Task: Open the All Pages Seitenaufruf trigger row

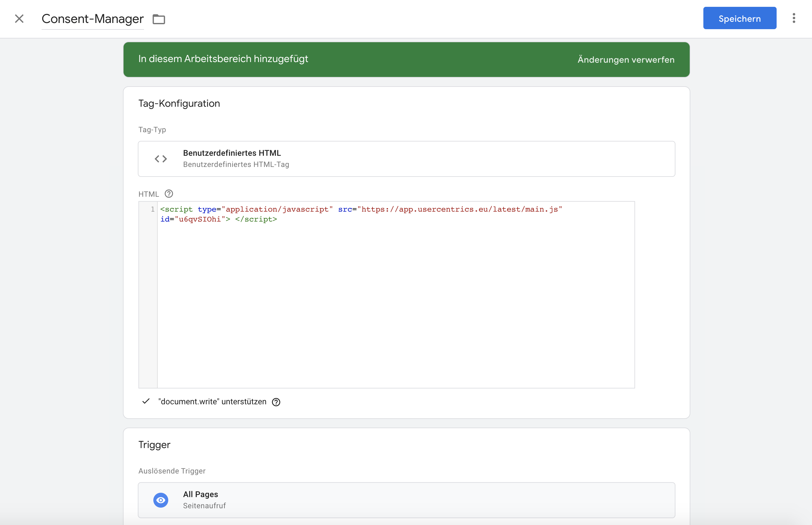Action: (406, 500)
